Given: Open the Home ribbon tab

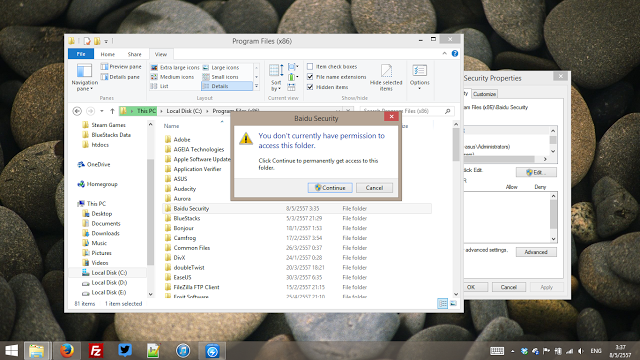Looking at the screenshot, I should pyautogui.click(x=107, y=54).
